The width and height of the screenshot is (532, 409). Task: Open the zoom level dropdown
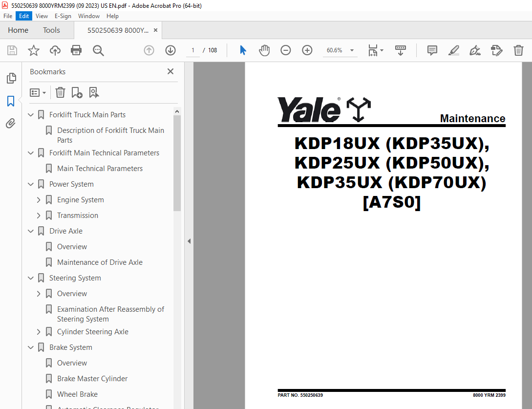pyautogui.click(x=352, y=50)
